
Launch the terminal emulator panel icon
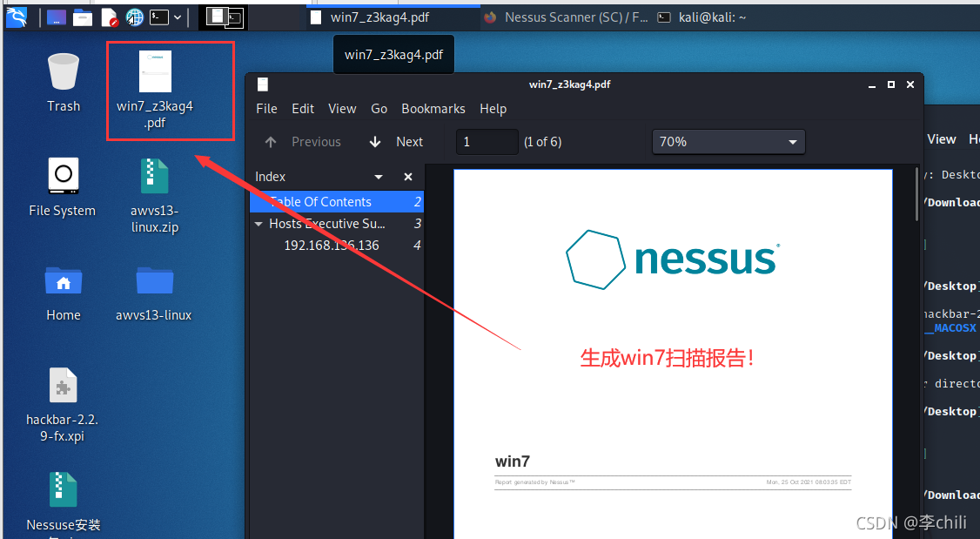[158, 17]
